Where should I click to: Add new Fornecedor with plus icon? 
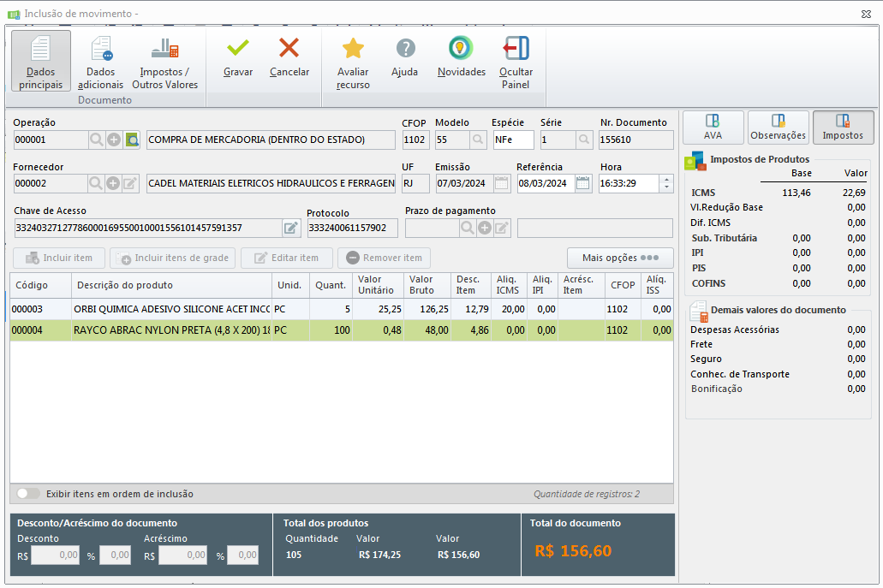[x=113, y=183]
